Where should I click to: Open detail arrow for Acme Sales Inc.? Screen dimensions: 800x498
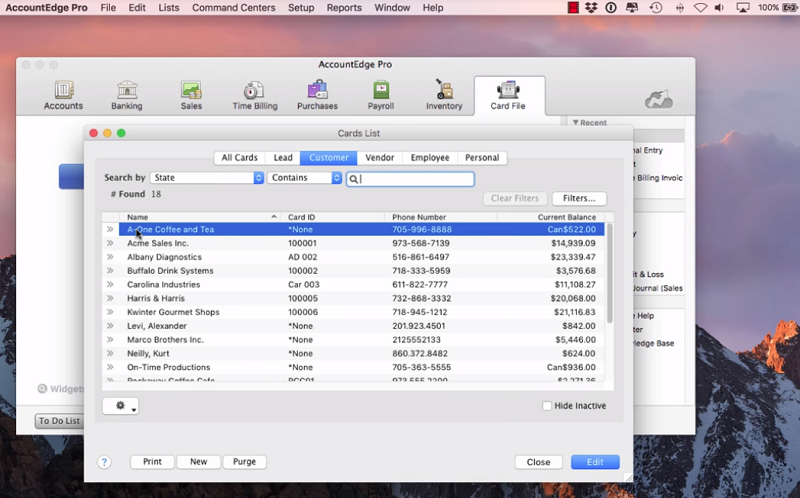tap(110, 243)
